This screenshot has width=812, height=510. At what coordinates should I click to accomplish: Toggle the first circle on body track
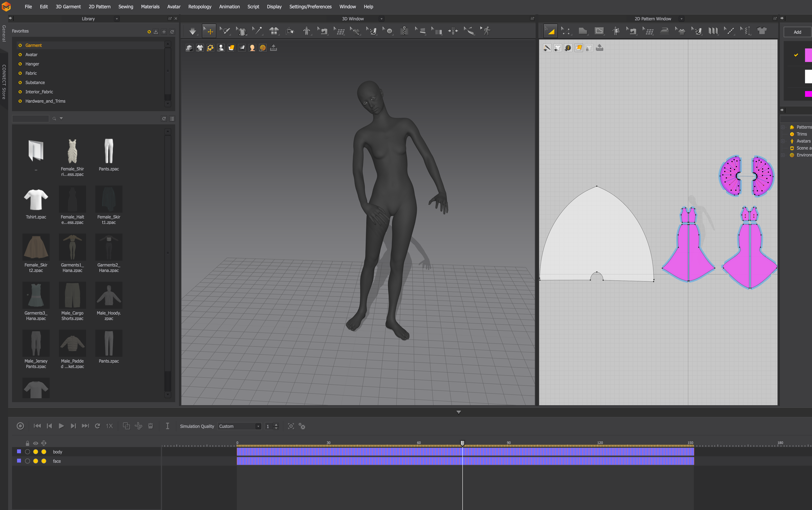(x=28, y=452)
